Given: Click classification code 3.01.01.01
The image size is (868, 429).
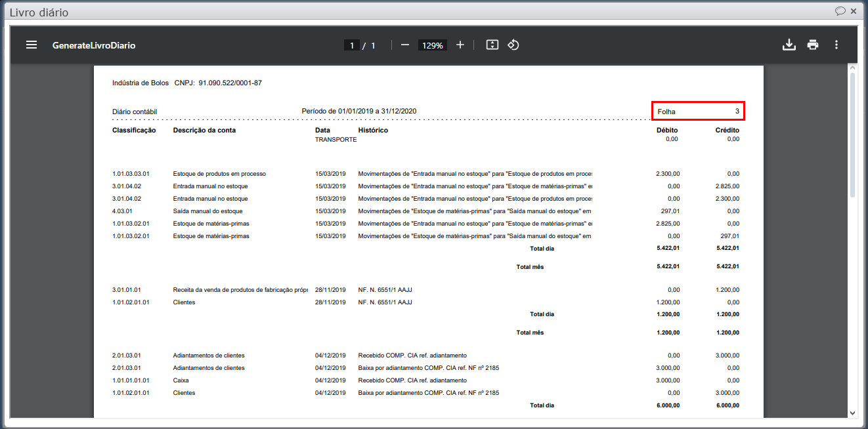Looking at the screenshot, I should click(x=127, y=290).
